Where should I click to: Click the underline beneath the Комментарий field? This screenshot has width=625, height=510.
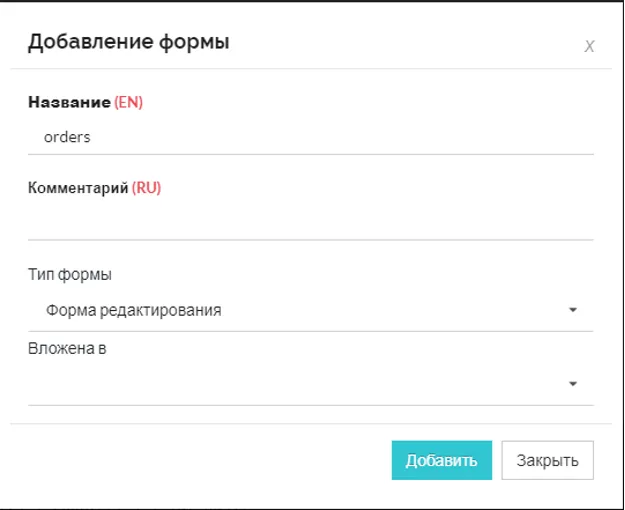pyautogui.click(x=310, y=239)
